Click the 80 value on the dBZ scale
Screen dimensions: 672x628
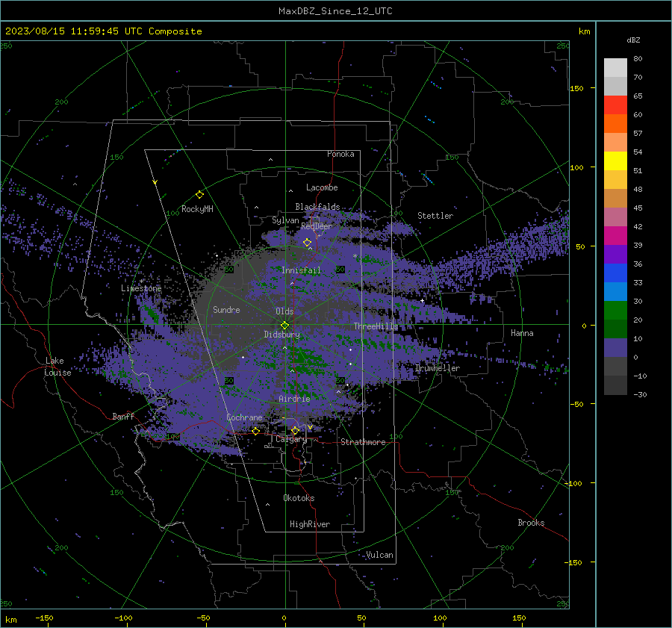(x=638, y=59)
